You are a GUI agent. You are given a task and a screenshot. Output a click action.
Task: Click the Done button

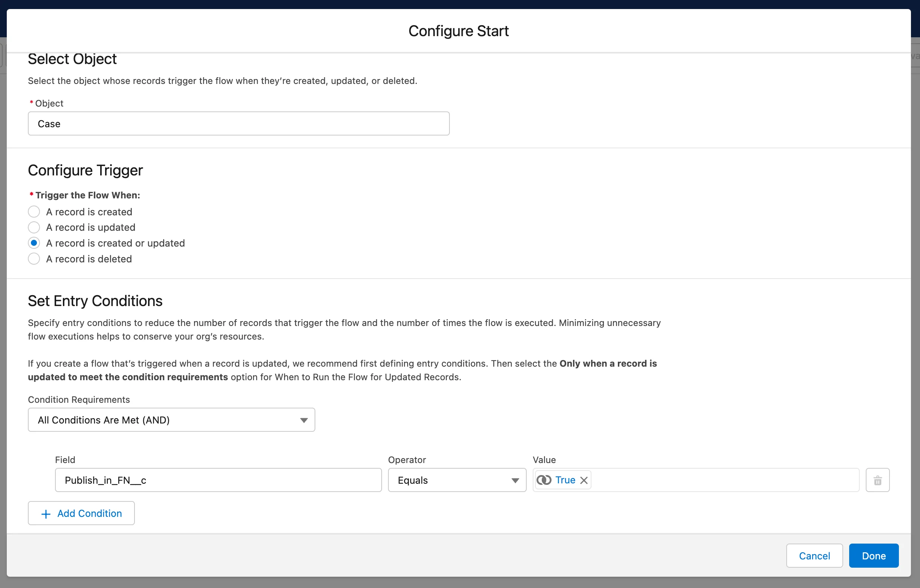[x=873, y=556]
